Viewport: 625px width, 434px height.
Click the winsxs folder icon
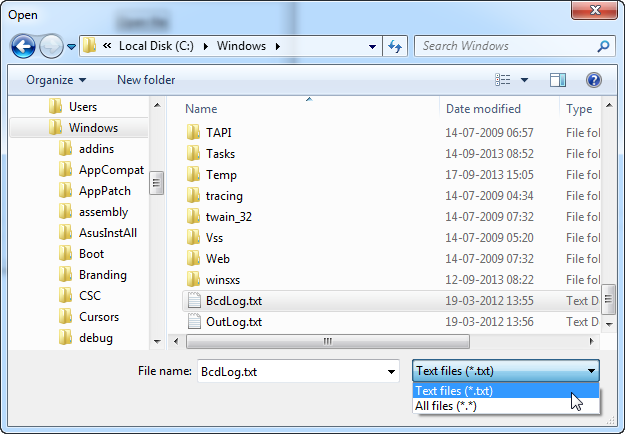[x=195, y=279]
